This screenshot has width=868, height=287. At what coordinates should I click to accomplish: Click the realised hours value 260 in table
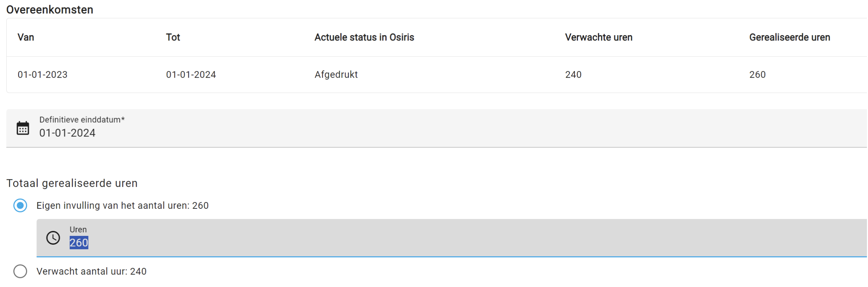[758, 75]
